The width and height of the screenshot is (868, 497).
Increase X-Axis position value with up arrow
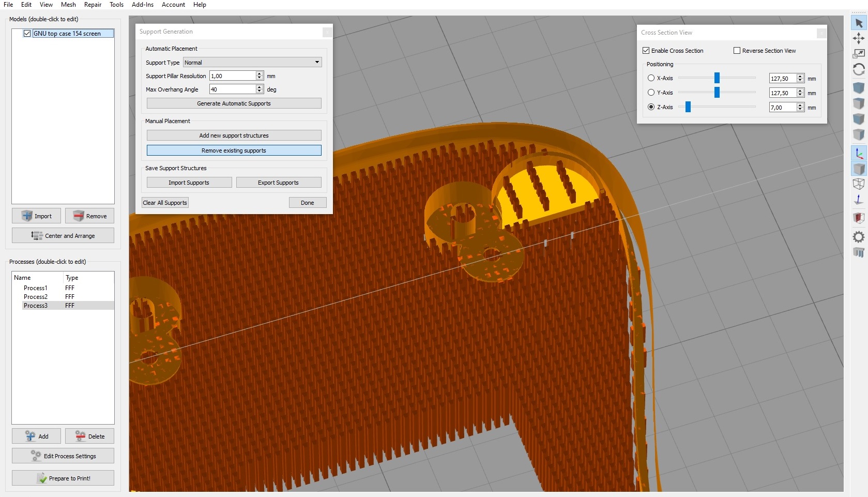click(800, 76)
